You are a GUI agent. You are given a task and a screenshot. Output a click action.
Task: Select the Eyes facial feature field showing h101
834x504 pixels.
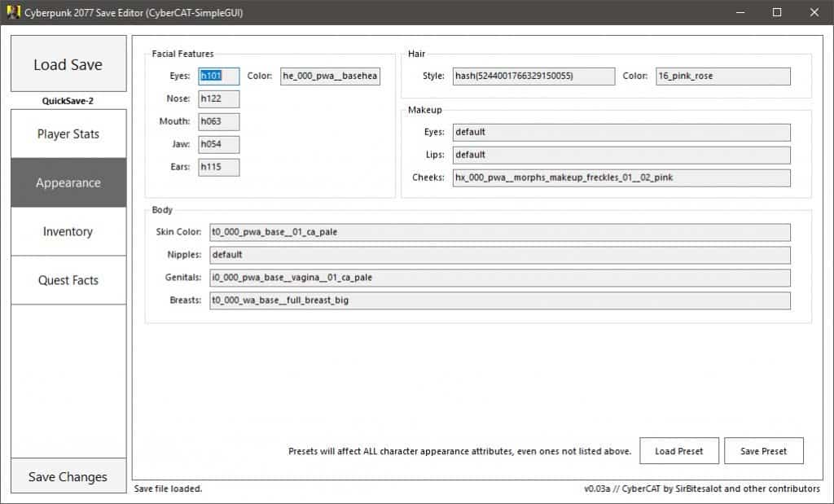tap(217, 76)
